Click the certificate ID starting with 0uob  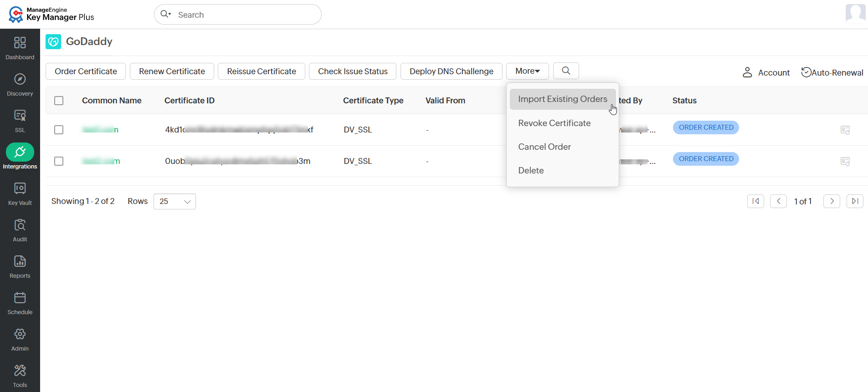[x=238, y=161]
